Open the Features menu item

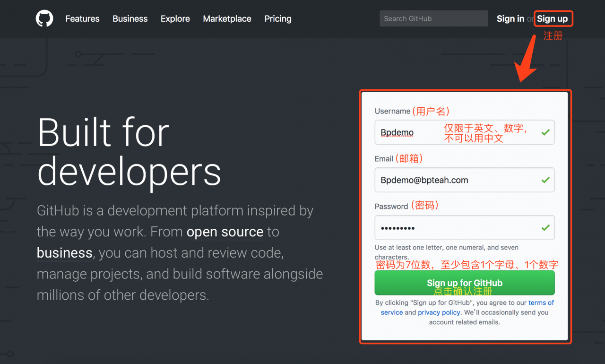pos(82,19)
